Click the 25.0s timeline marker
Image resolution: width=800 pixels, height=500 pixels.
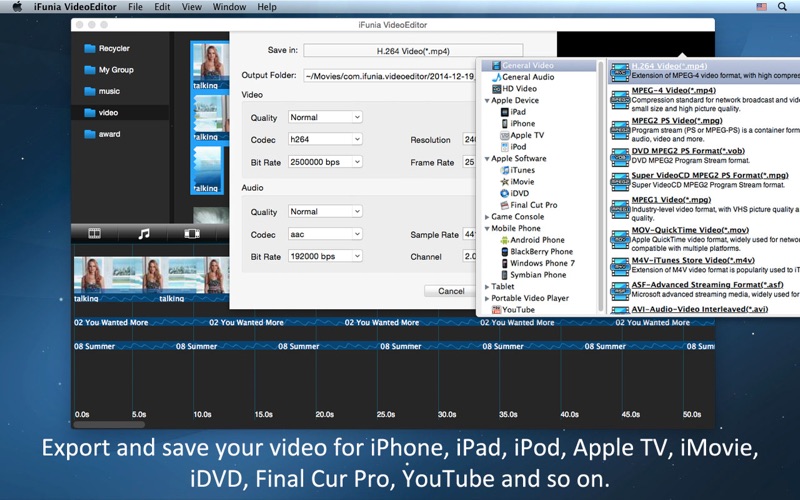386,414
